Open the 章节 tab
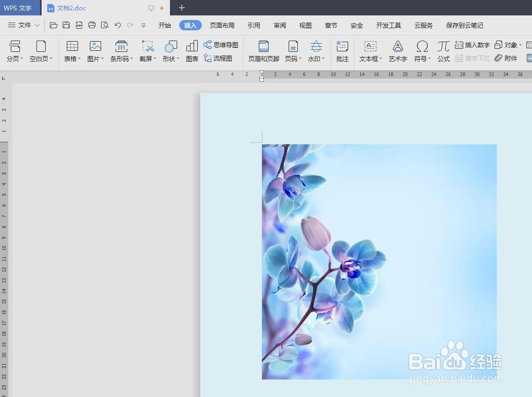This screenshot has width=532, height=397. point(331,26)
